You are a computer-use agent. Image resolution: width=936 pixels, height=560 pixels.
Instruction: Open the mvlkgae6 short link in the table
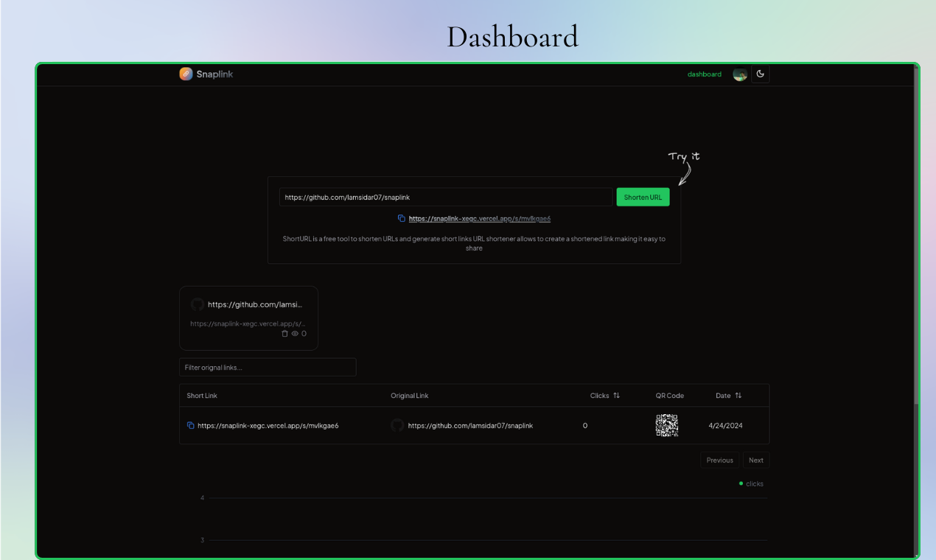268,426
